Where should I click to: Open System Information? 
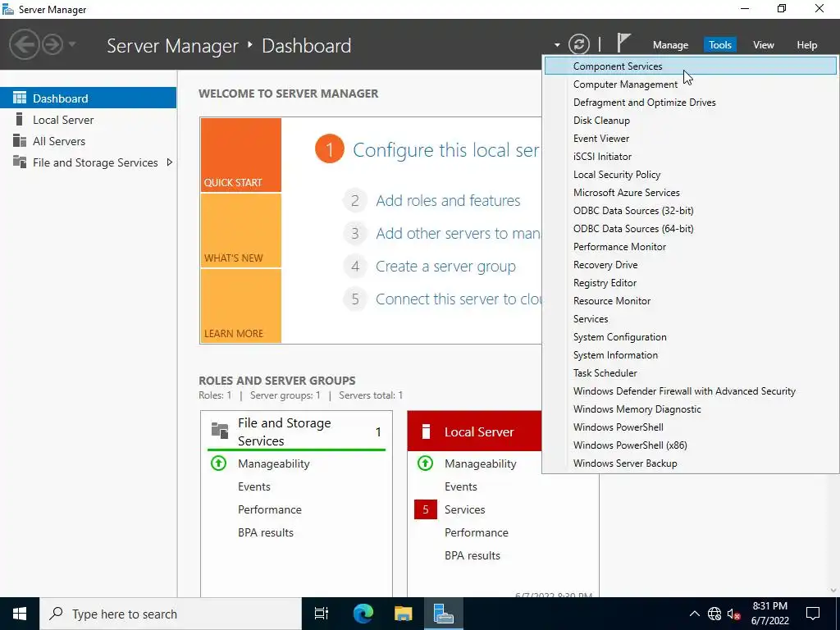click(690, 355)
